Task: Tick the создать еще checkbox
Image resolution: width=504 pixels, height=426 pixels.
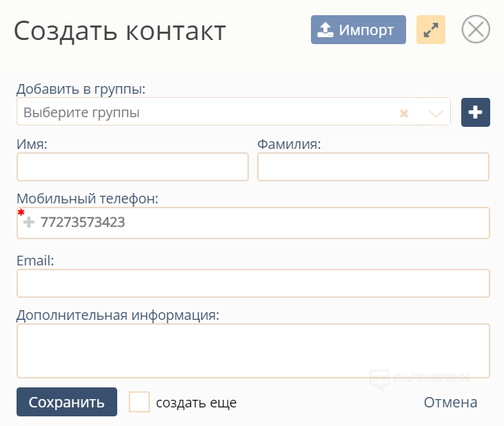Action: tap(139, 402)
